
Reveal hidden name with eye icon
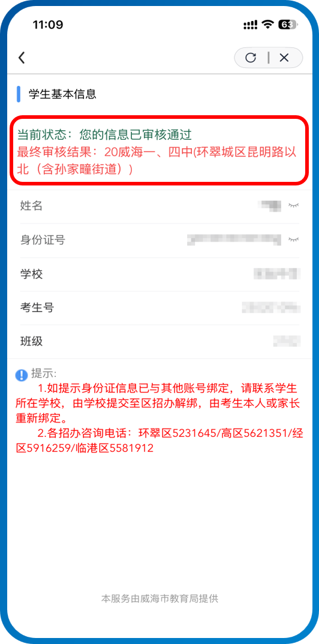click(x=293, y=205)
